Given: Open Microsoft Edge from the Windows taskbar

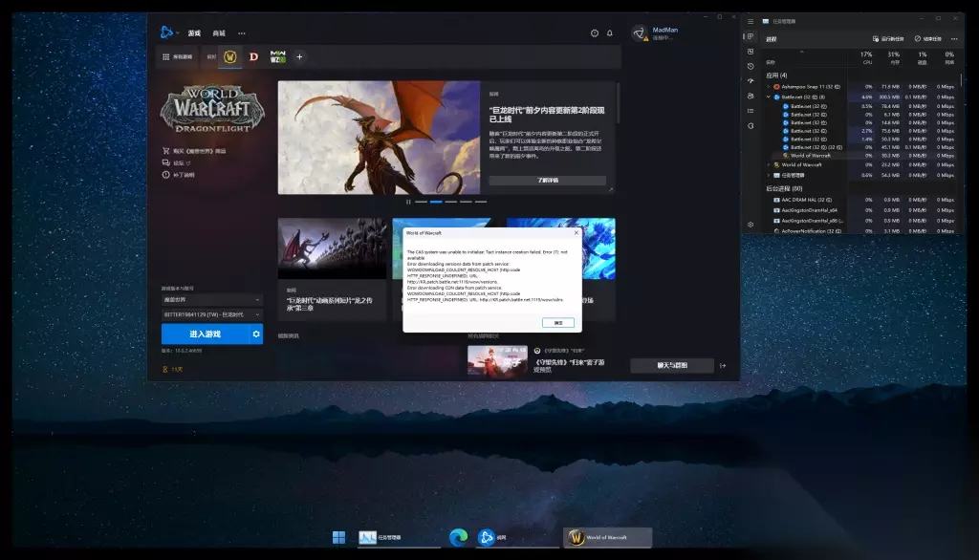Looking at the screenshot, I should tap(459, 538).
